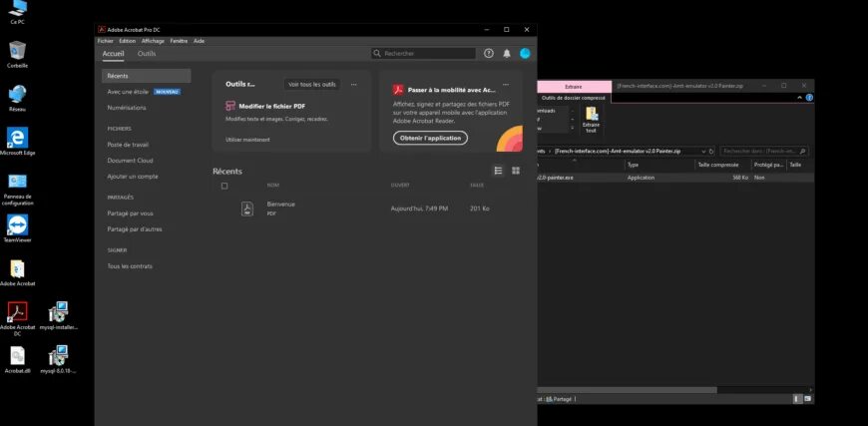Screen dimensions: 868x426
Task: Open the Acrobat notifications bell
Action: click(507, 53)
